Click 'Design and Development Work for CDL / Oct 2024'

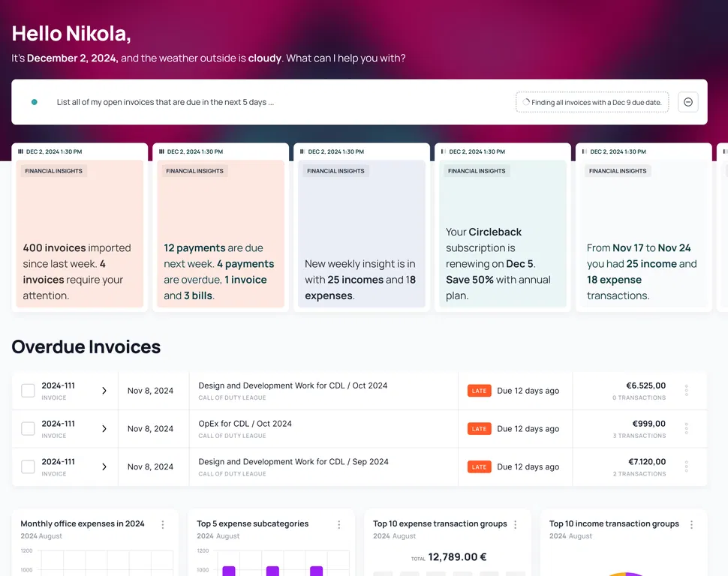293,385
